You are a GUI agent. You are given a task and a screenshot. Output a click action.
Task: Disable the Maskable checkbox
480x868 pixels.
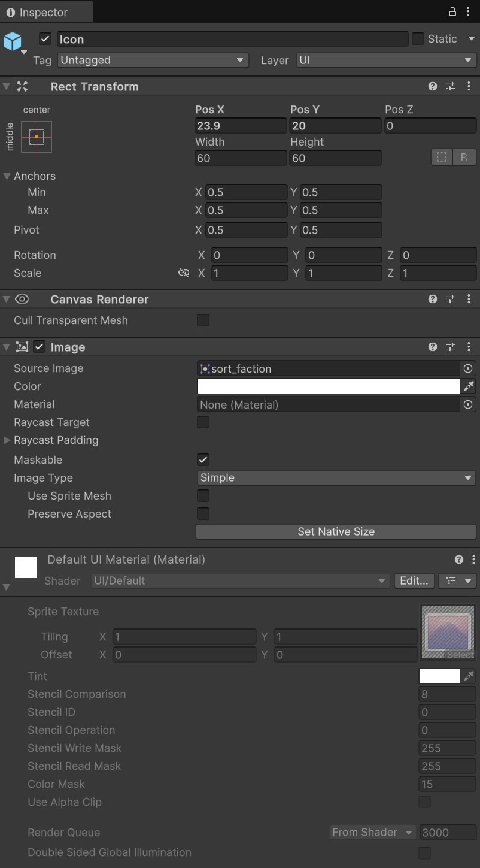click(203, 459)
